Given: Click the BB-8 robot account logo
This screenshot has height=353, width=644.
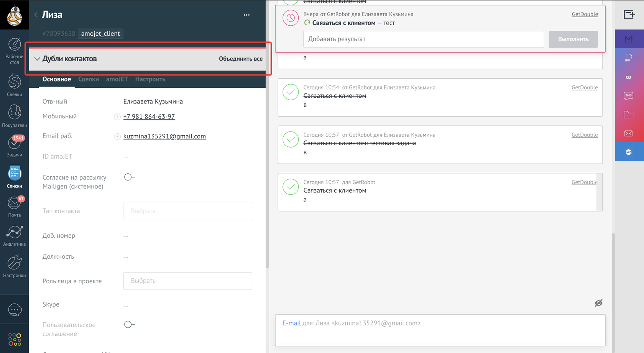Looking at the screenshot, I should pos(15,15).
